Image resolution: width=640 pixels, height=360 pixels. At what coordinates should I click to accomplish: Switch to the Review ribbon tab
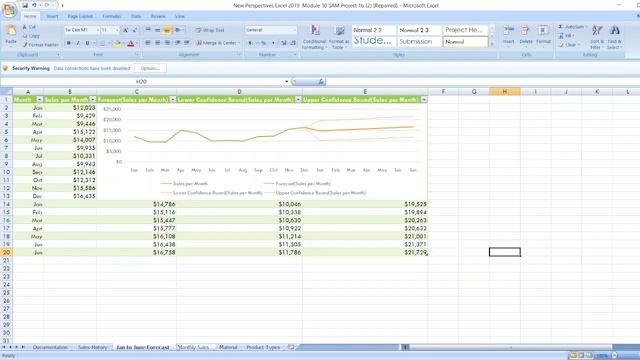(x=158, y=16)
